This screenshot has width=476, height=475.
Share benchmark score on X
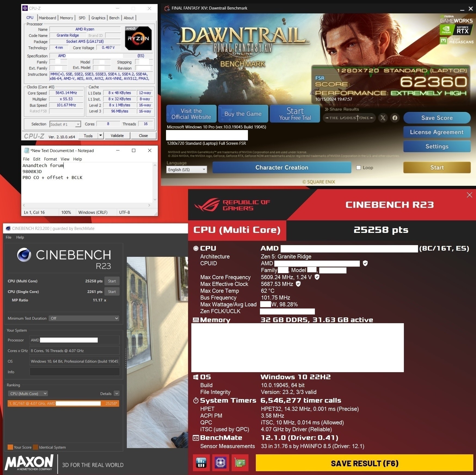[383, 118]
